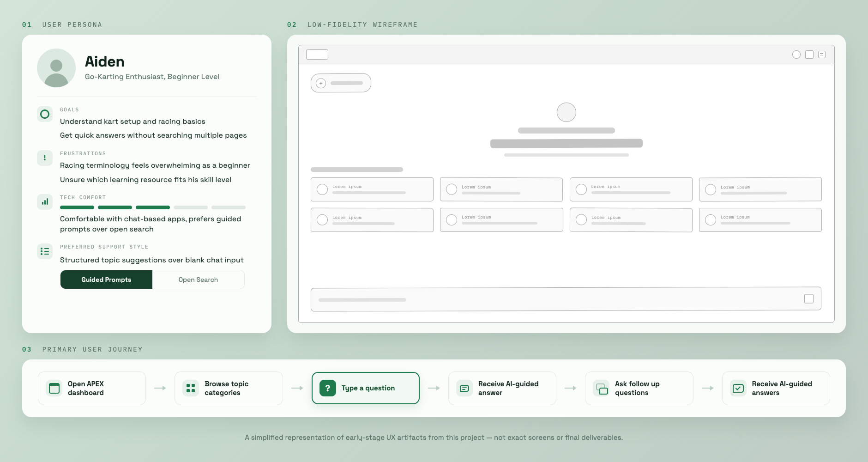Click the Frustrations exclamation icon
The height and width of the screenshot is (462, 868).
[45, 158]
